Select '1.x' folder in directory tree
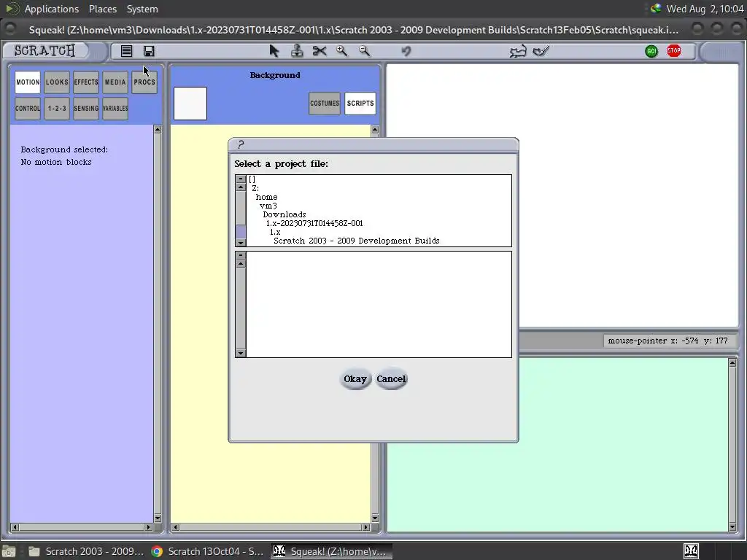 (275, 232)
